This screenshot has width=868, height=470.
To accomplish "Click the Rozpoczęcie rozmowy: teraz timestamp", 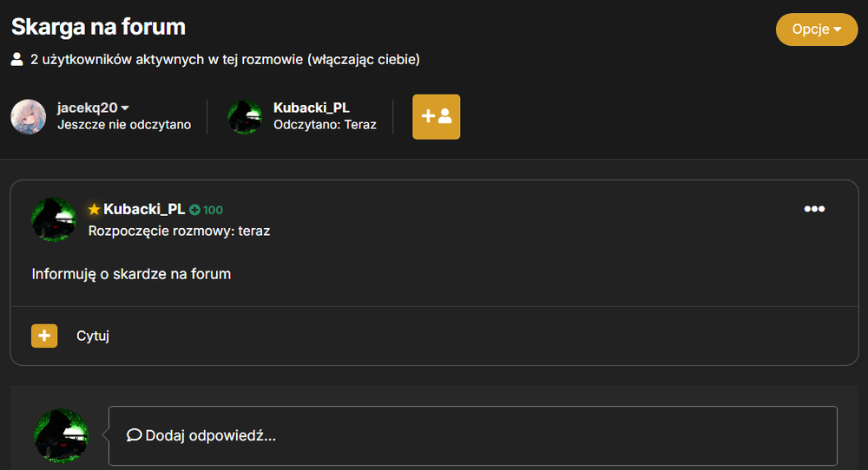I will point(179,231).
